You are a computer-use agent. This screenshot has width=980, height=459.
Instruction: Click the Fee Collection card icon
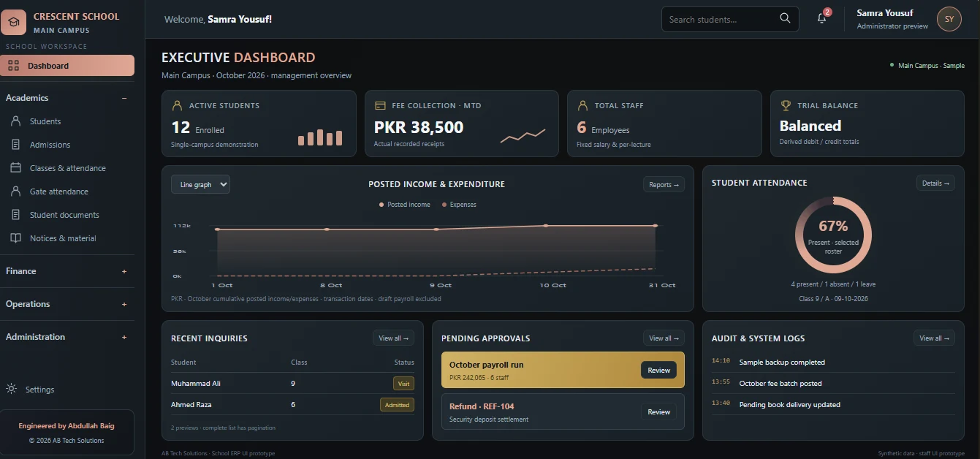pos(380,105)
